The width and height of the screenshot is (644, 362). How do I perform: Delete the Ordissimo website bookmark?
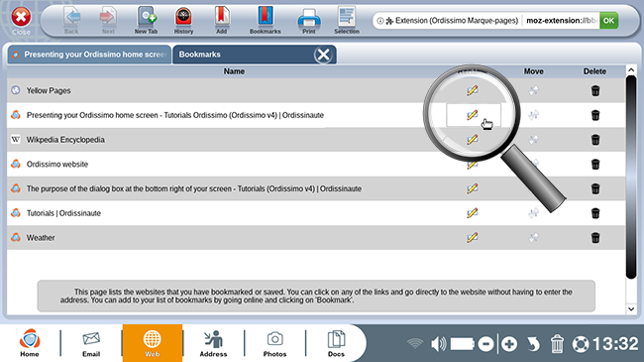[595, 164]
